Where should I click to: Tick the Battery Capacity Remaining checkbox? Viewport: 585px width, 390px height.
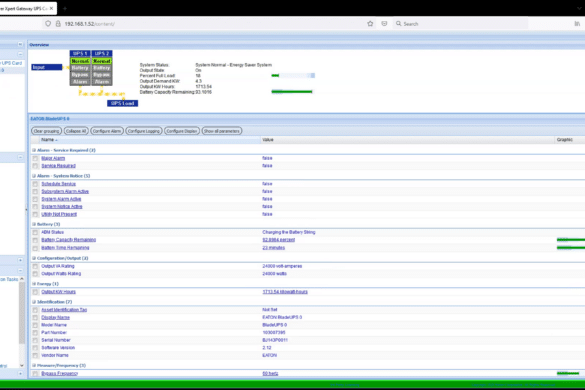[x=35, y=240]
